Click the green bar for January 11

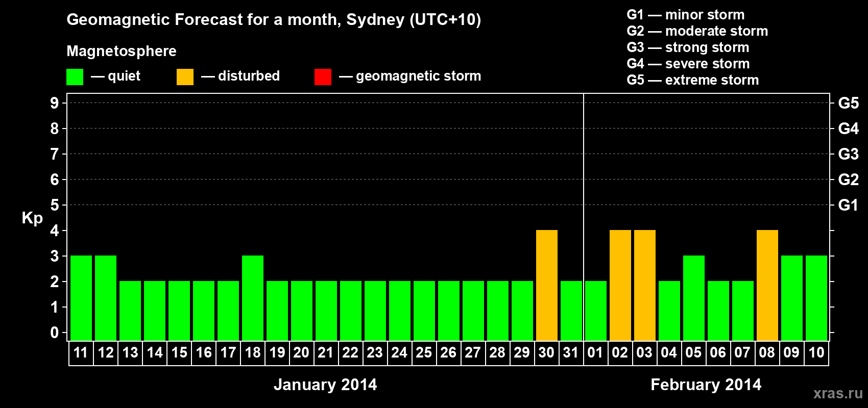pyautogui.click(x=81, y=298)
